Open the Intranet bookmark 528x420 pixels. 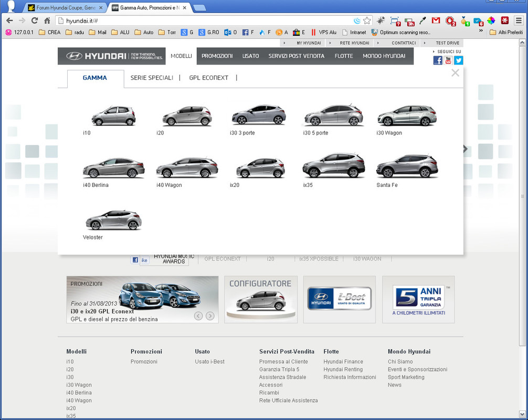tap(354, 33)
